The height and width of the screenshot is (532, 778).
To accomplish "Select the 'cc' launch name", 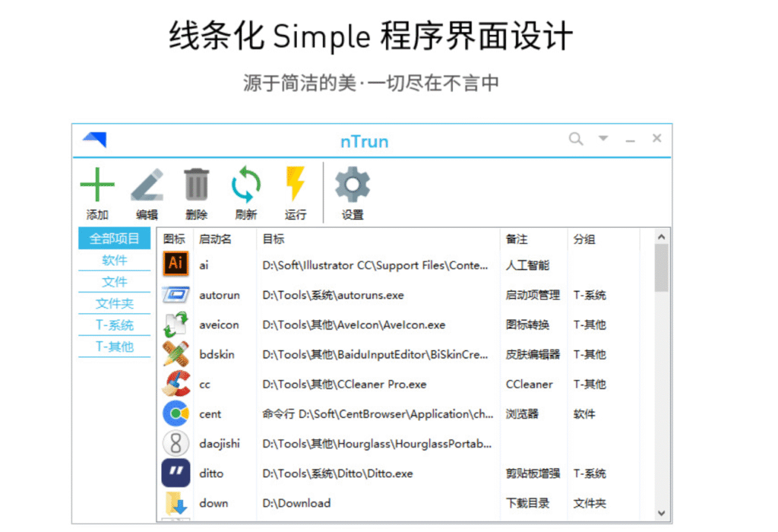I will tap(204, 385).
